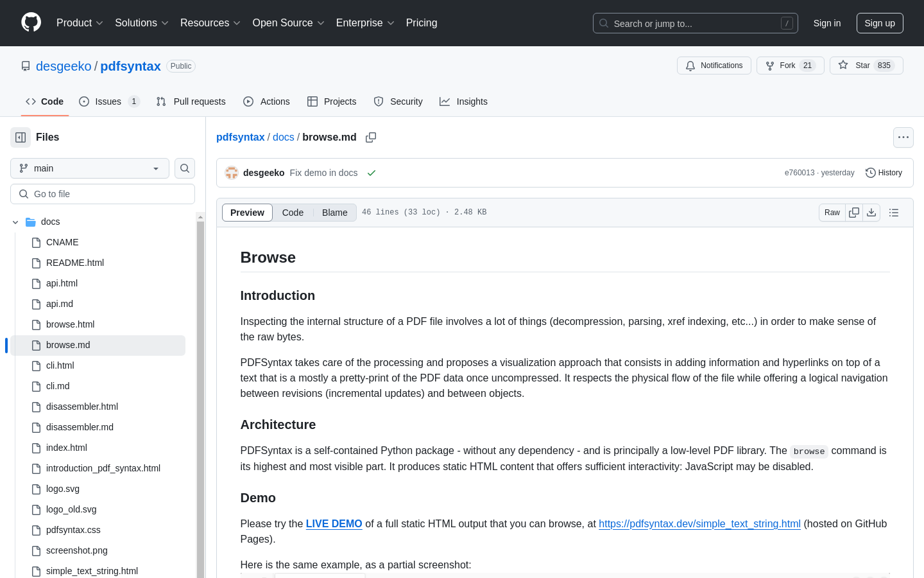Collapse the file tree side panel
Image resolution: width=924 pixels, height=578 pixels.
pyautogui.click(x=21, y=137)
